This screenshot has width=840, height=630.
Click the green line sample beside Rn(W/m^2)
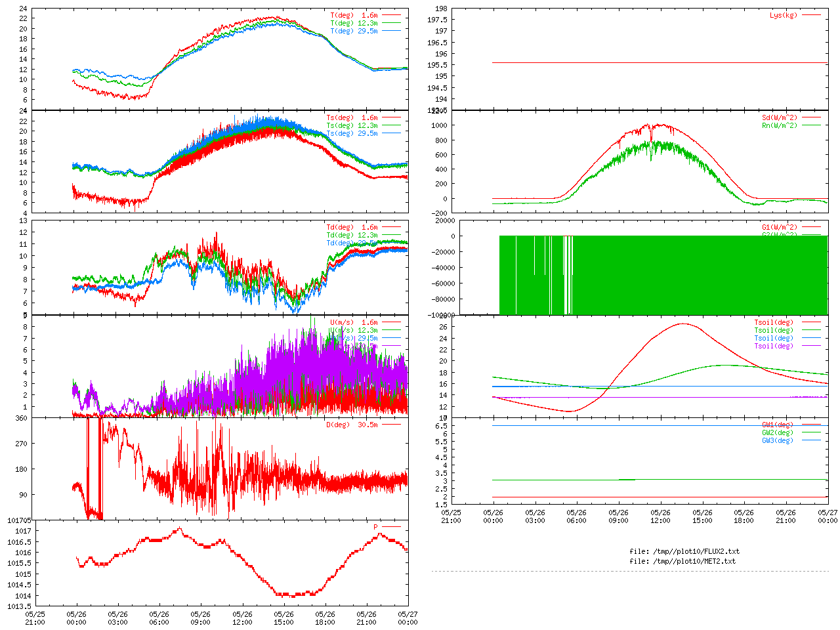(x=811, y=125)
